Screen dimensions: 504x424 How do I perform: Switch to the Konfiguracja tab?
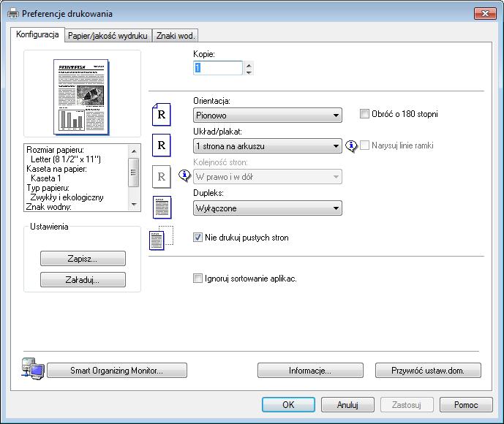point(37,34)
